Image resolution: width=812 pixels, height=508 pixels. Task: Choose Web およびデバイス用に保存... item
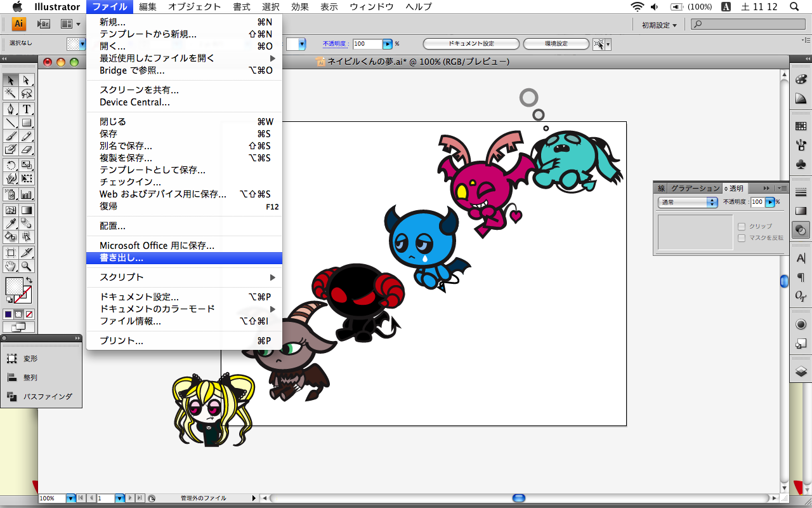click(x=184, y=194)
